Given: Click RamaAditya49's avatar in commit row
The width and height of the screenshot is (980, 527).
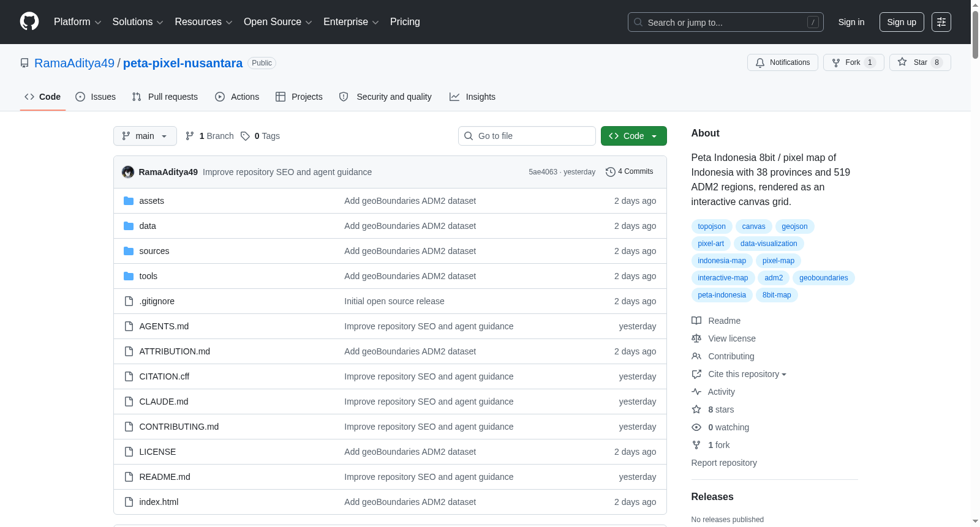Looking at the screenshot, I should coord(128,172).
